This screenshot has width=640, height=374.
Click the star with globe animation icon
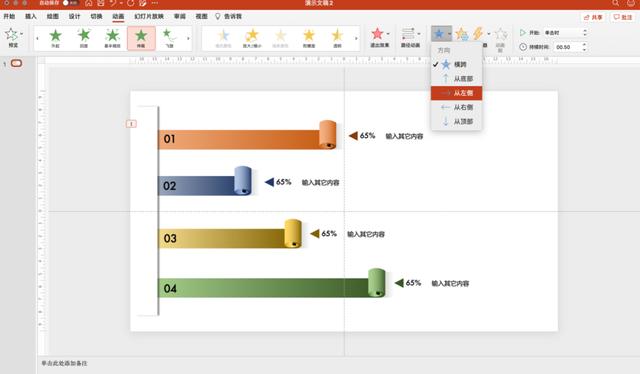462,34
